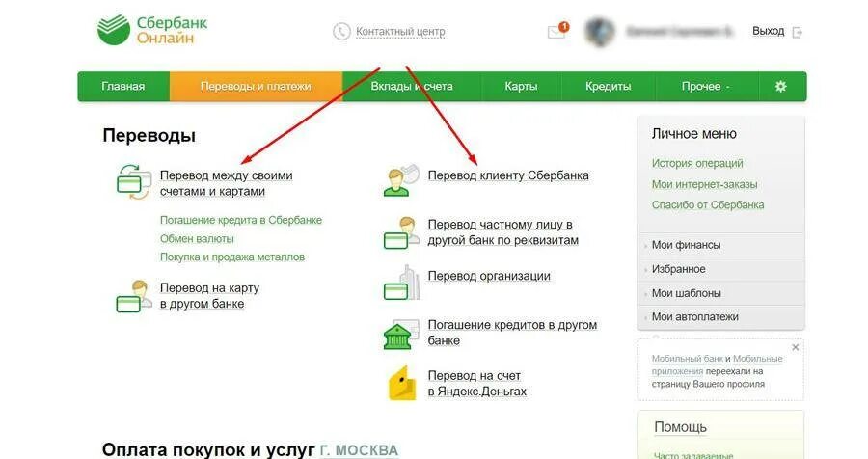Change the г. Москва region link
This screenshot has width=868, height=459.
click(x=359, y=450)
